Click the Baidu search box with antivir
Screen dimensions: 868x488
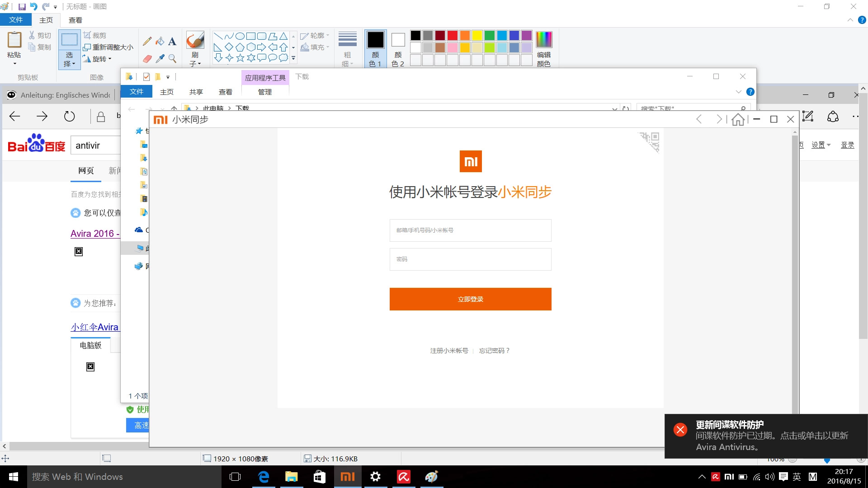96,145
